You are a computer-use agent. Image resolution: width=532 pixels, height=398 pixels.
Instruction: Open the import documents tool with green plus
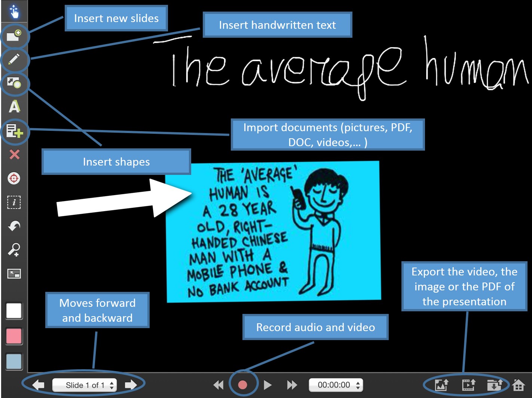pyautogui.click(x=15, y=131)
